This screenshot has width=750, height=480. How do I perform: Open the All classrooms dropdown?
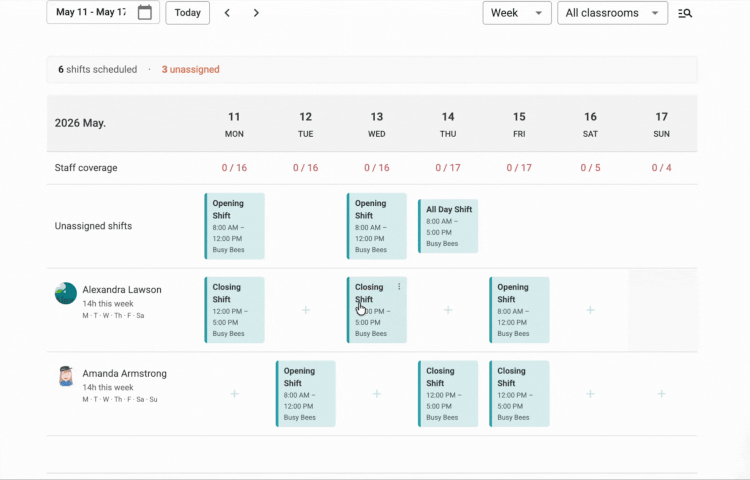tap(612, 13)
